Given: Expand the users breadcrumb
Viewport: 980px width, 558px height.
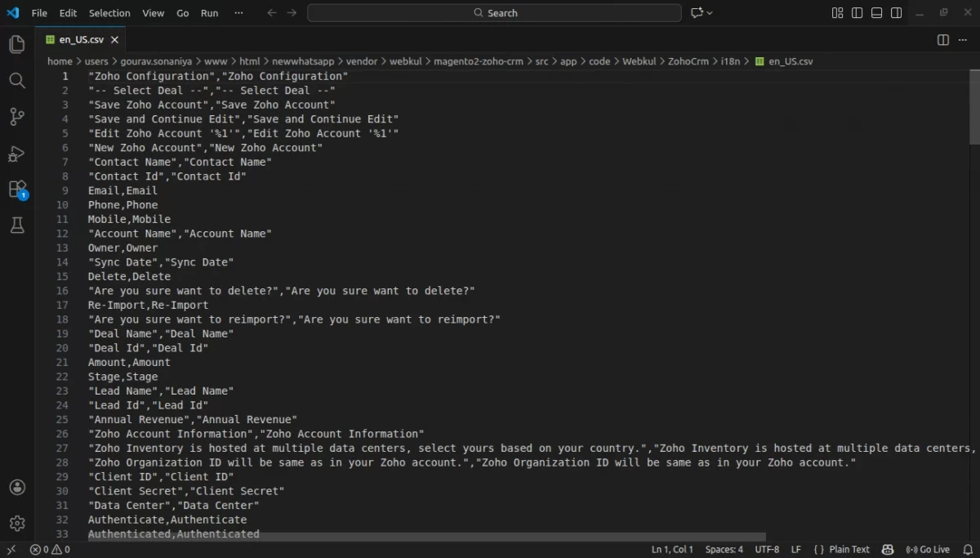Looking at the screenshot, I should coord(96,61).
